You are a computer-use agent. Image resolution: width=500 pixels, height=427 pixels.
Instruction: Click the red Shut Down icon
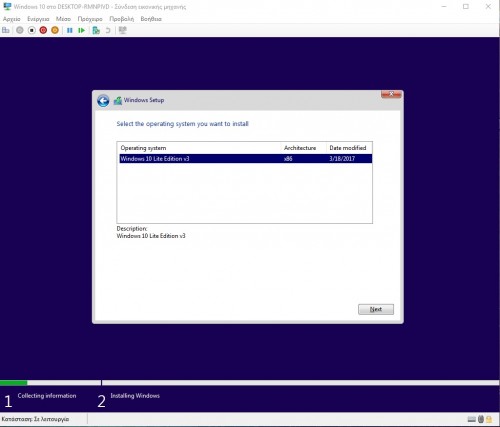[43, 30]
